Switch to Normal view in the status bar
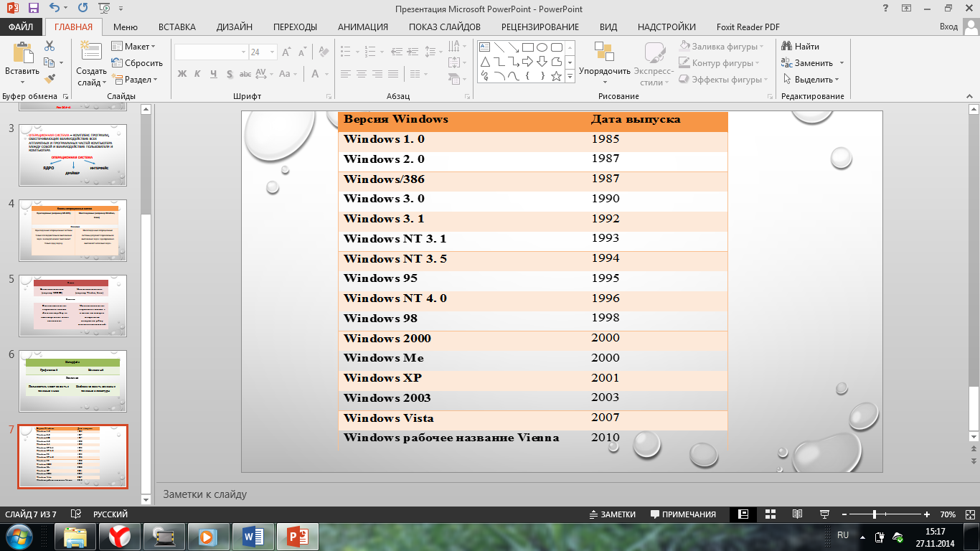The height and width of the screenshot is (551, 980). pos(743,514)
